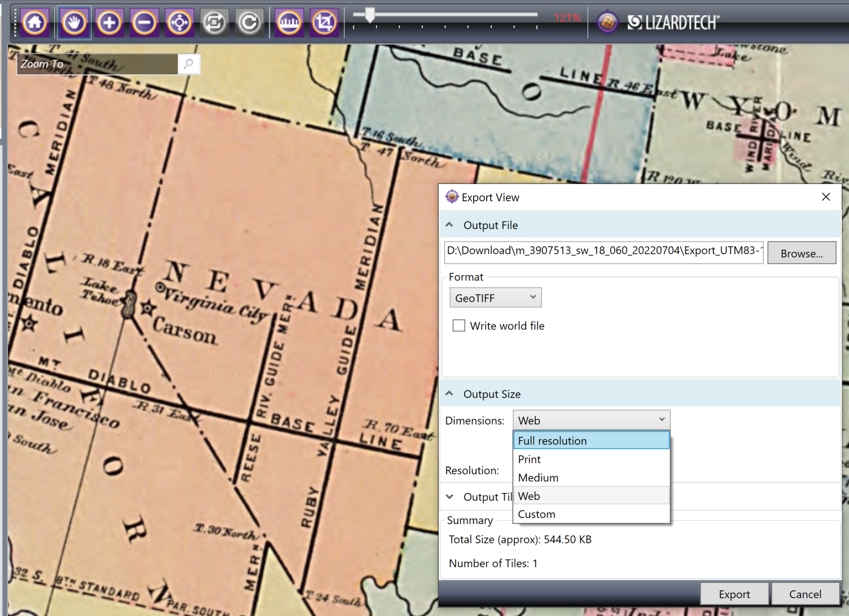Screen dimensions: 849x616
Task: Click the LizardTech logo text
Action: click(673, 23)
